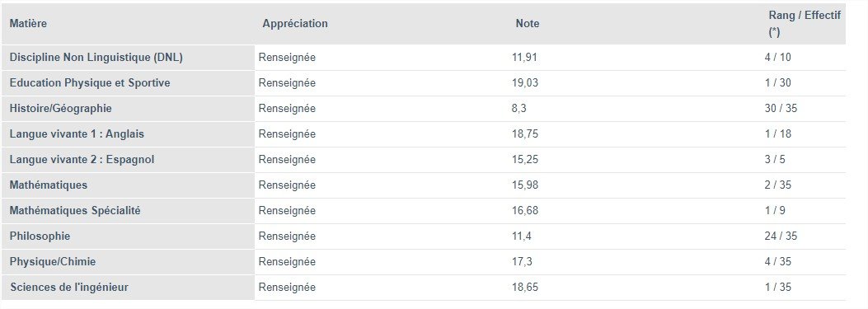Select the Philosophie subject cell
Image resolution: width=868 pixels, height=309 pixels.
(x=128, y=236)
